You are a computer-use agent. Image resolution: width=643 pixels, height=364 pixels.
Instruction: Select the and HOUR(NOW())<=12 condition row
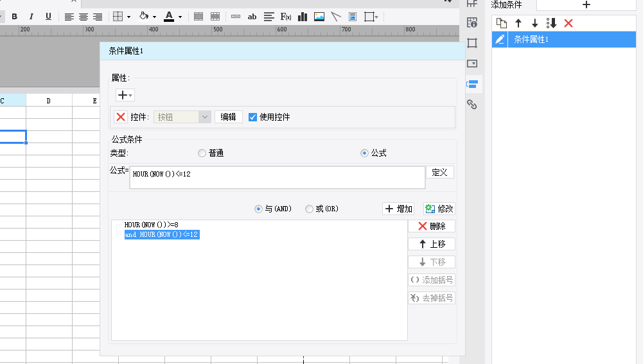pyautogui.click(x=162, y=234)
